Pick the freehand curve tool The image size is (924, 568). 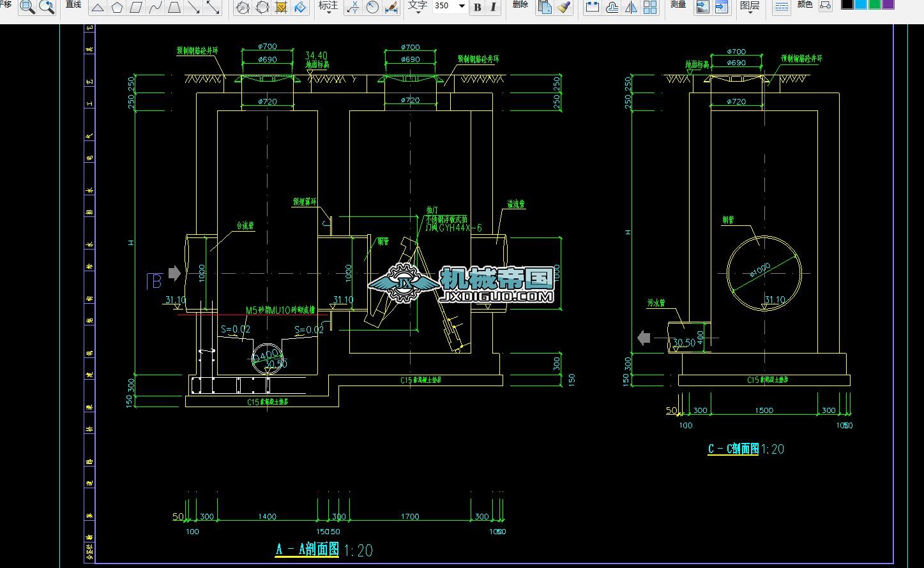click(x=155, y=8)
